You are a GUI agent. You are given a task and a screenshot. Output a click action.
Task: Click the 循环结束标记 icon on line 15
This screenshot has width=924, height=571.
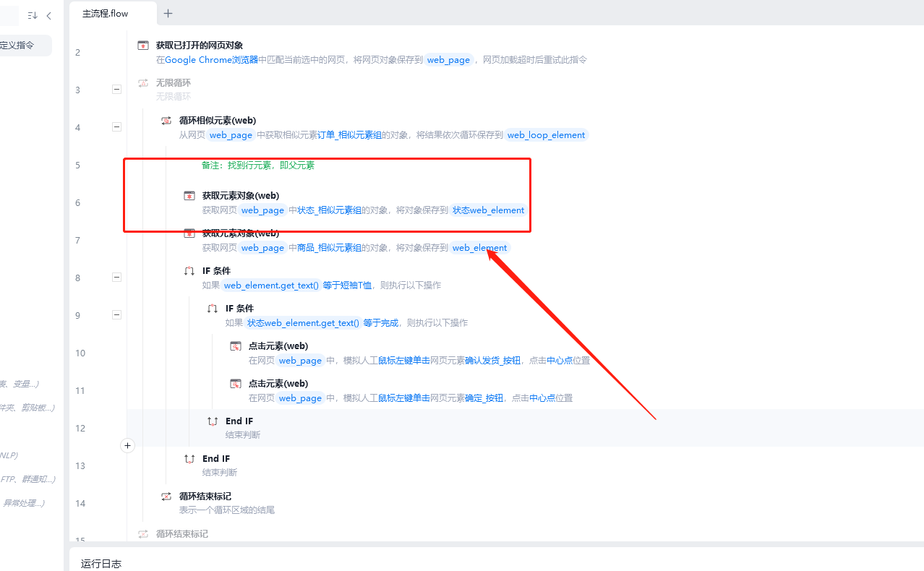143,534
